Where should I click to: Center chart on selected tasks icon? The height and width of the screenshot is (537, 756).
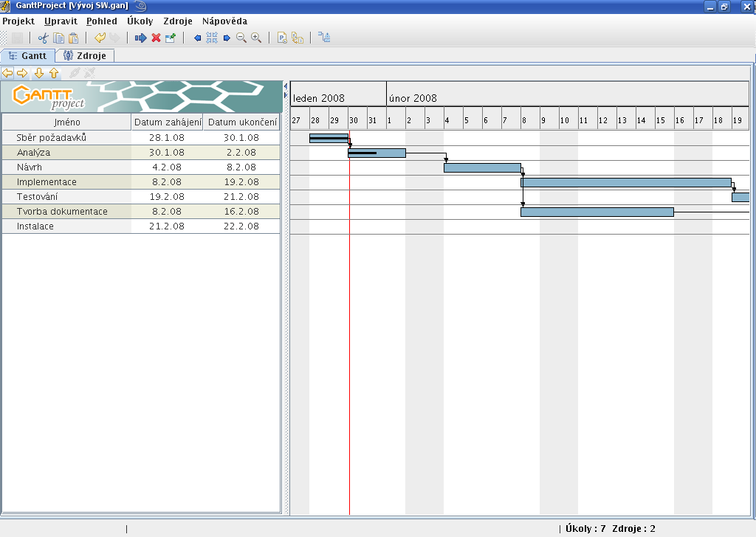[x=212, y=38]
